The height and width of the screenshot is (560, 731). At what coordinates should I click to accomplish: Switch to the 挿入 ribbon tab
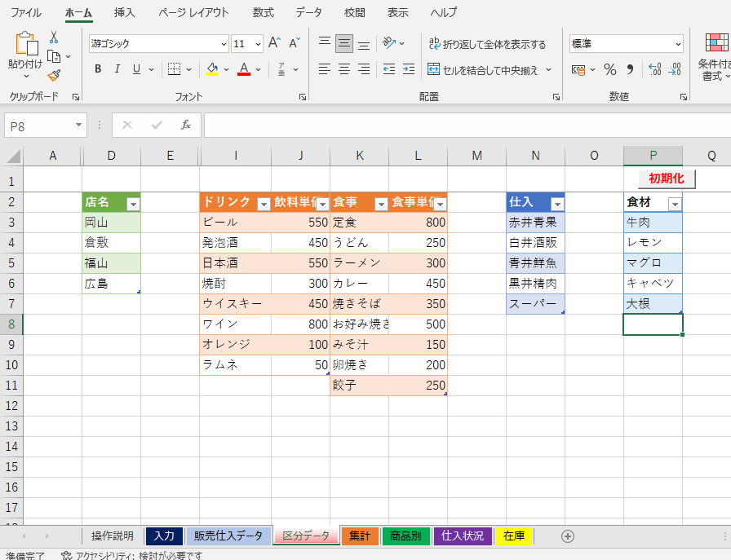pos(125,12)
